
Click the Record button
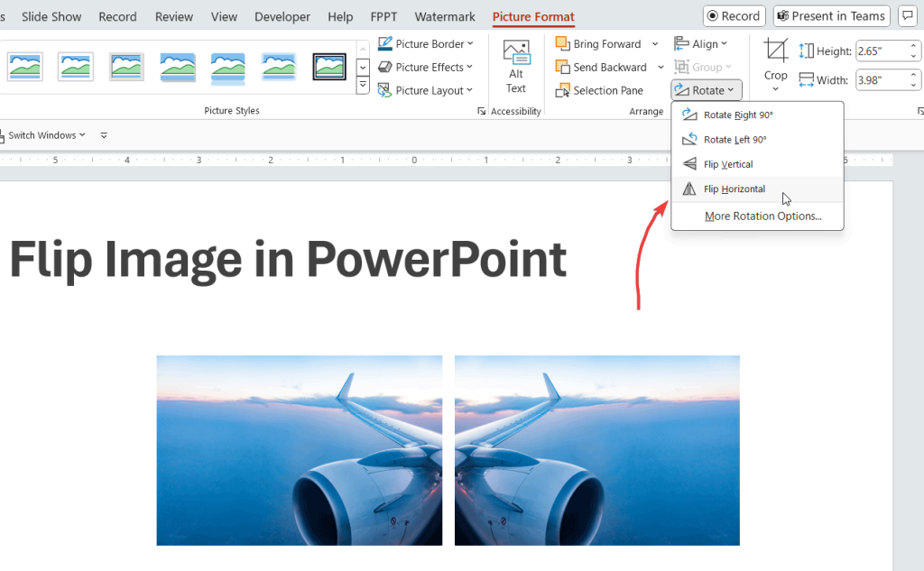tap(734, 15)
